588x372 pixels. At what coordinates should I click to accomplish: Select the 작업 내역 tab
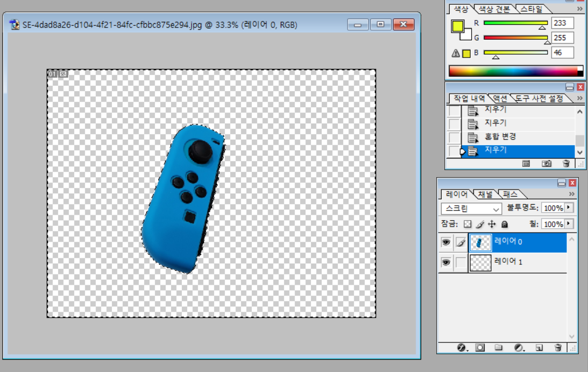tap(469, 99)
